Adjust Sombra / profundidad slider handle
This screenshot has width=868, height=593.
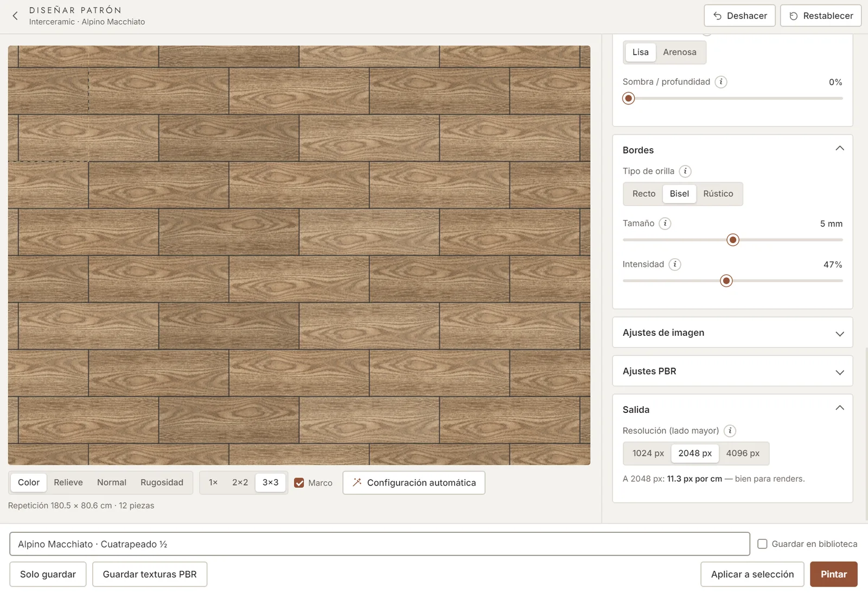[x=629, y=98]
